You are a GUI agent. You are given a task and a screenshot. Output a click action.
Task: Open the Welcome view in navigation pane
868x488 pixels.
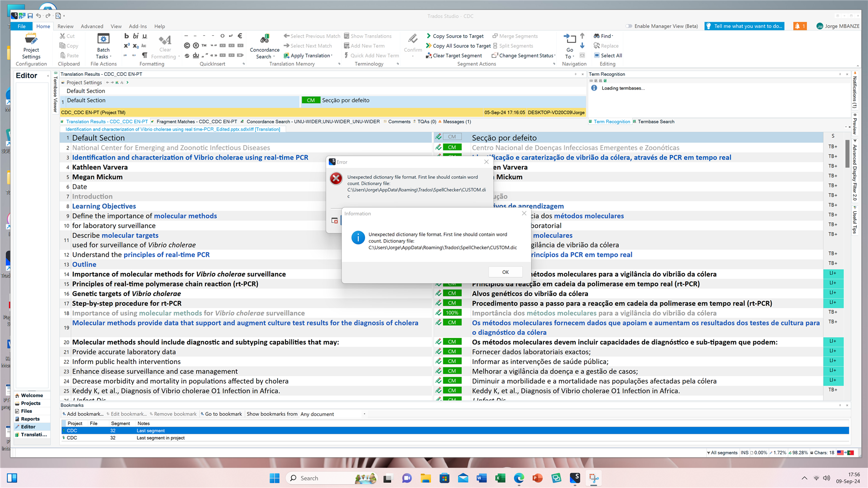tap(32, 395)
